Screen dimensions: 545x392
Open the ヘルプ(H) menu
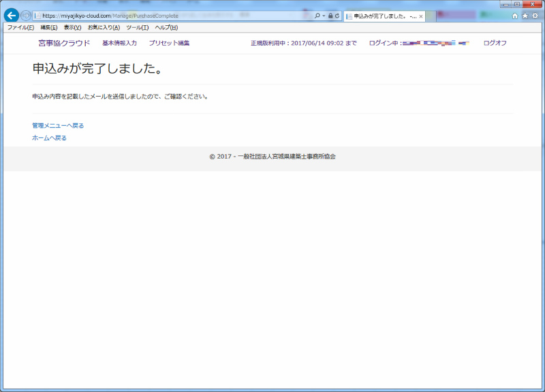click(166, 27)
